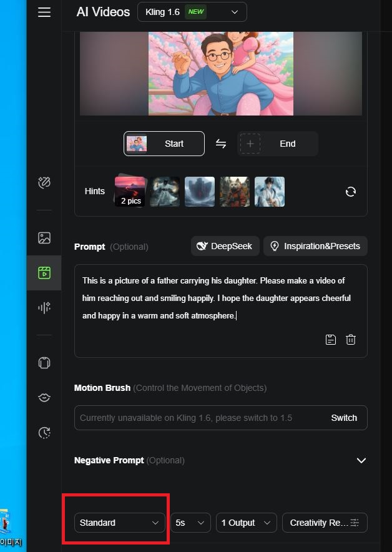Click the uploaded father-daughter image preview
This screenshot has width=392, height=552.
pos(220,74)
